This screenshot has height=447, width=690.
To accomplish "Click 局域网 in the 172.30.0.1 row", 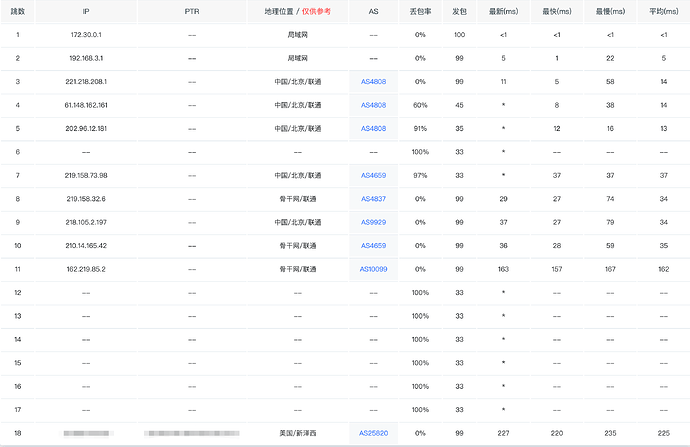I will (297, 35).
